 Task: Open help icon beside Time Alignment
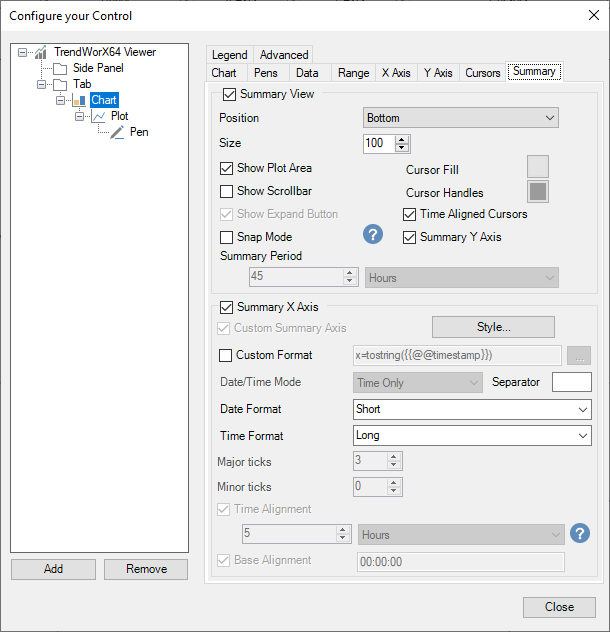(579, 534)
